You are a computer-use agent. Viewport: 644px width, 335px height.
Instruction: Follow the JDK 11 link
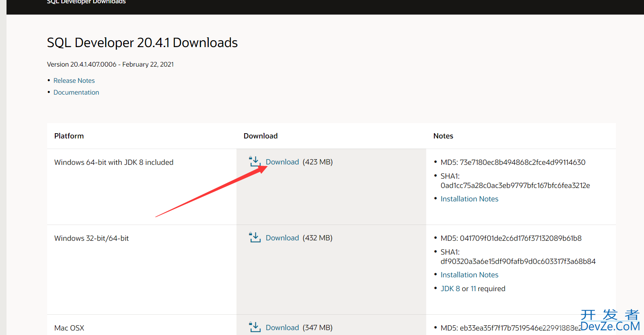[x=473, y=289]
